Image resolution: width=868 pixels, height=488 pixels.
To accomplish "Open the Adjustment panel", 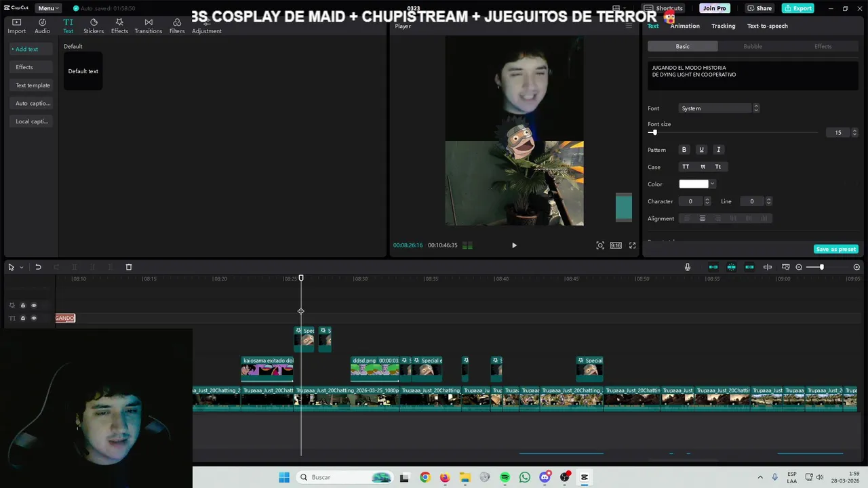I will tap(207, 26).
